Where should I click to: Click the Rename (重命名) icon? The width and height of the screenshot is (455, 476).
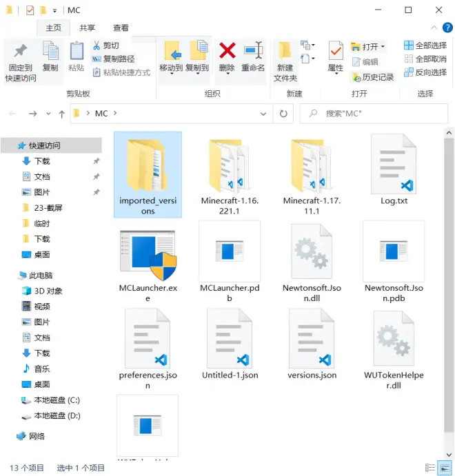pyautogui.click(x=253, y=50)
